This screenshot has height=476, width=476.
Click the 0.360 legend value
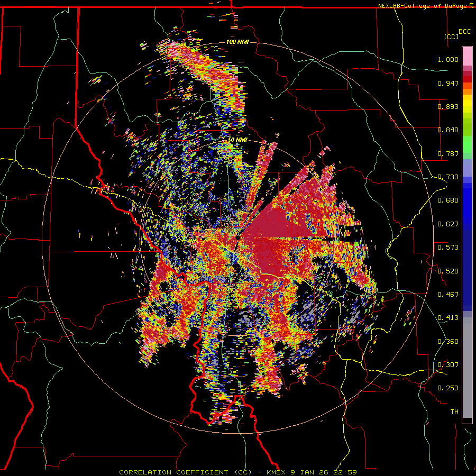point(448,341)
